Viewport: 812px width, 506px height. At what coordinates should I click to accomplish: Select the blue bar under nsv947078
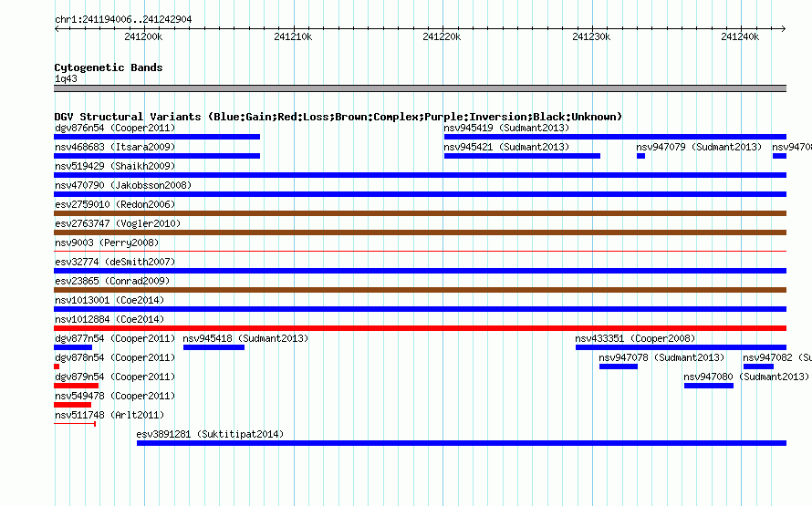(619, 367)
